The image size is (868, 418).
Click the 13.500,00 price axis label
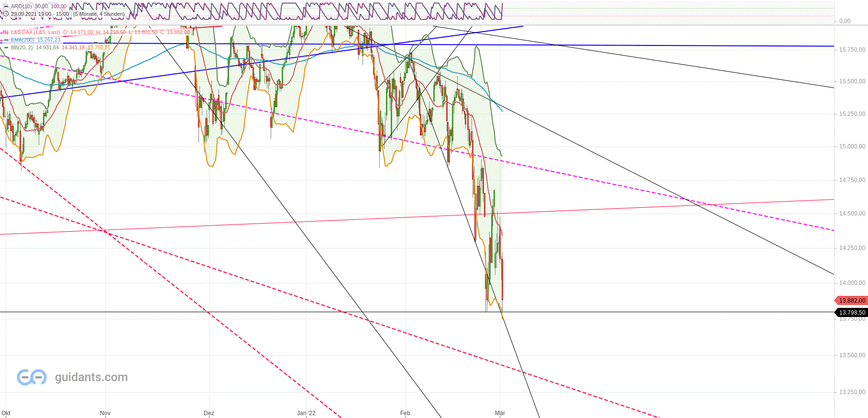point(852,355)
